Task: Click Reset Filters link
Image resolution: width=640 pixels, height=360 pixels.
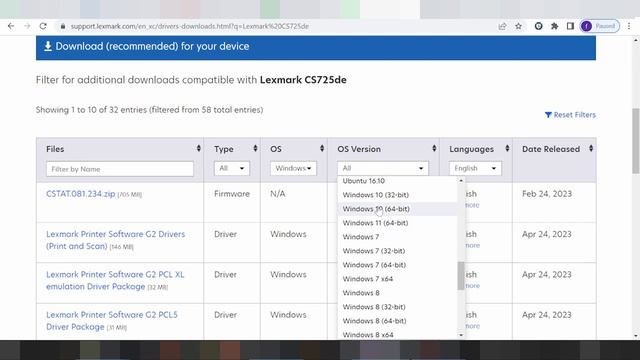Action: click(570, 115)
